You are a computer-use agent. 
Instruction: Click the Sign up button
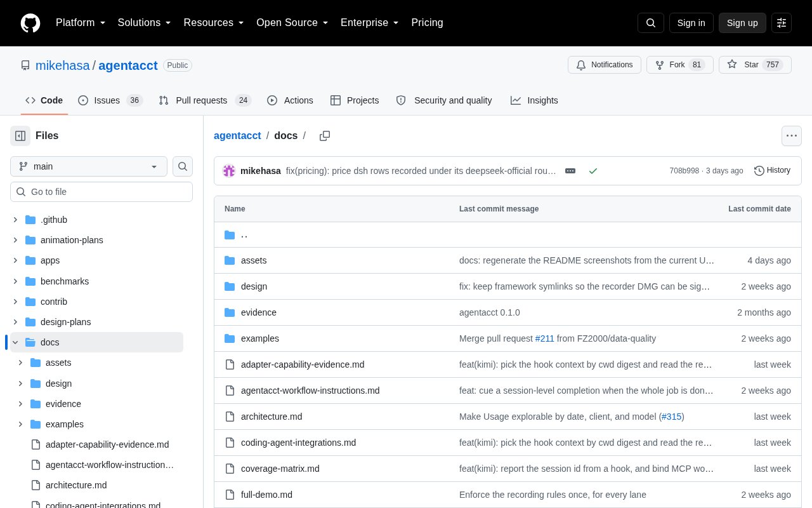742,23
